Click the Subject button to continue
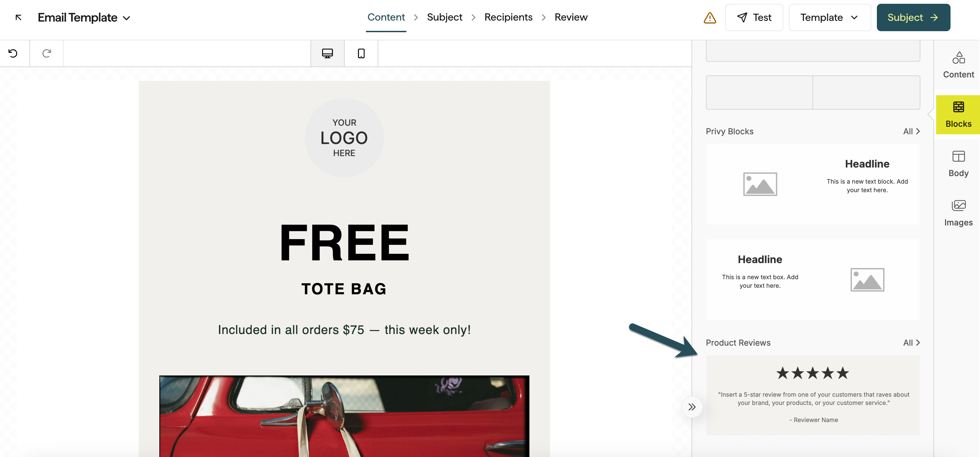Screen dimensions: 980x457 pyautogui.click(x=913, y=17)
